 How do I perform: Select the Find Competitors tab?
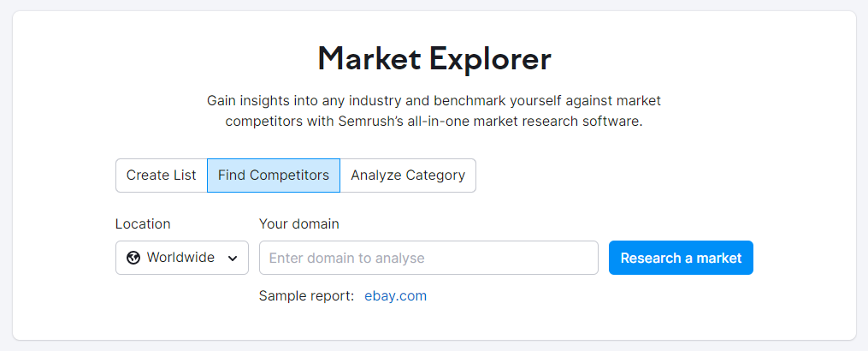(274, 175)
